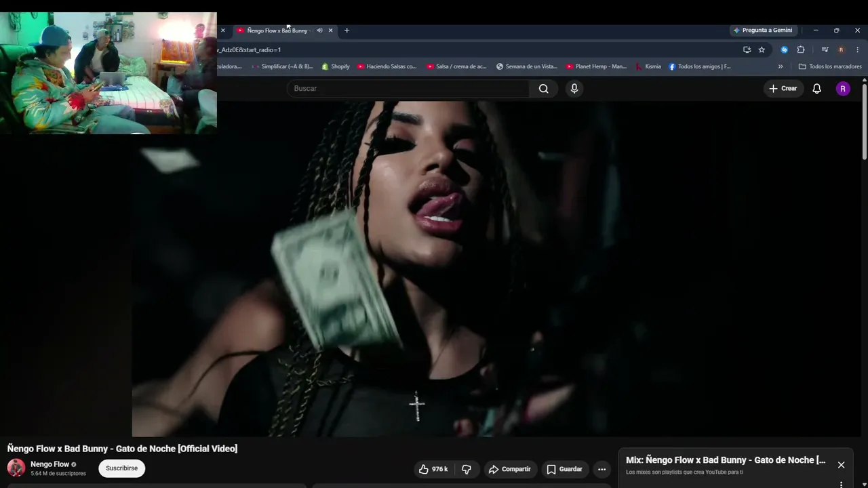This screenshot has height=488, width=868.
Task: Open the Kismia bookmark
Action: pos(648,66)
